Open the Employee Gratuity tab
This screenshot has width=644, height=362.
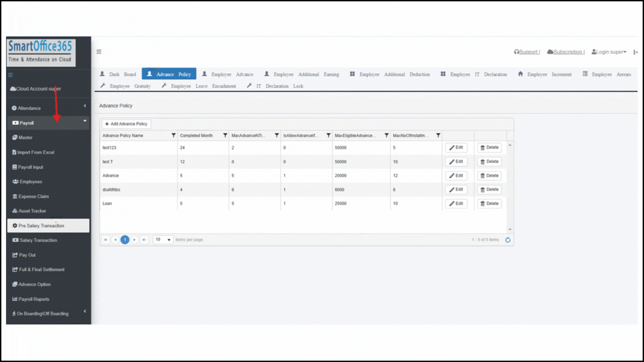[x=125, y=86]
